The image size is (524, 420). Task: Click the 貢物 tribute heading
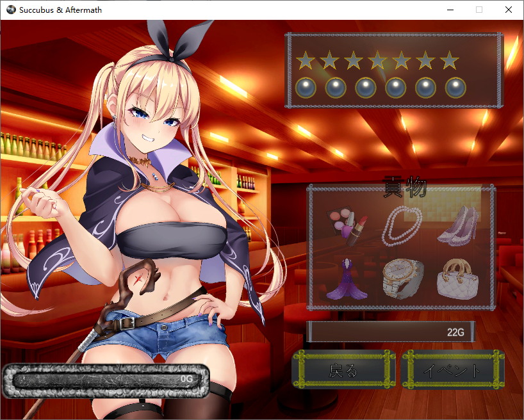405,187
